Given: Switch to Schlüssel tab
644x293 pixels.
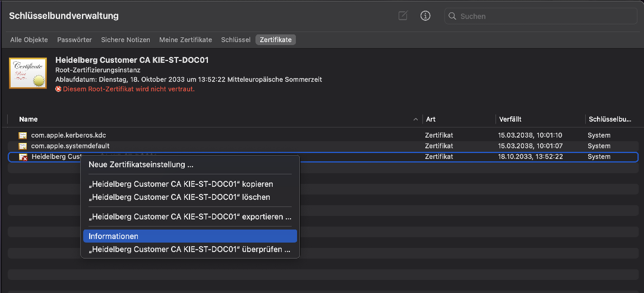Looking at the screenshot, I should coord(236,40).
